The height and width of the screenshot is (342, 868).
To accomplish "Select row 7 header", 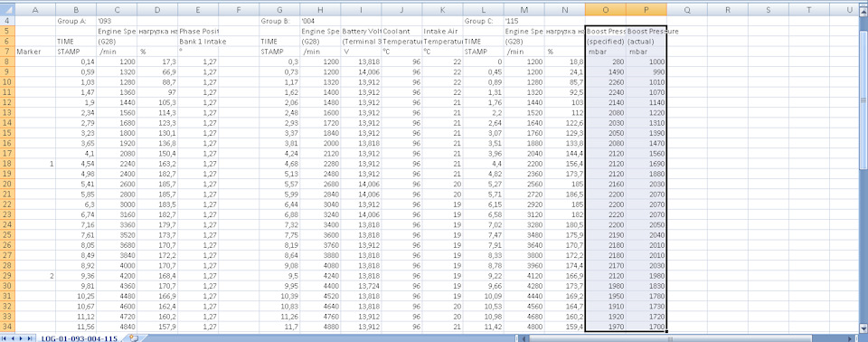I will click(x=8, y=52).
